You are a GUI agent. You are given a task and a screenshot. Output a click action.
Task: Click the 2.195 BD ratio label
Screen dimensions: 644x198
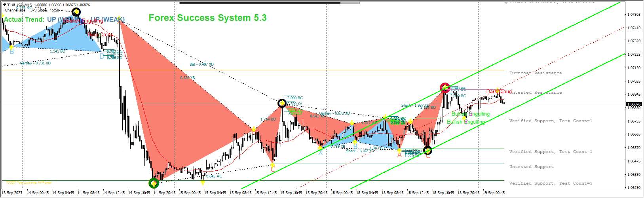(x=428, y=107)
